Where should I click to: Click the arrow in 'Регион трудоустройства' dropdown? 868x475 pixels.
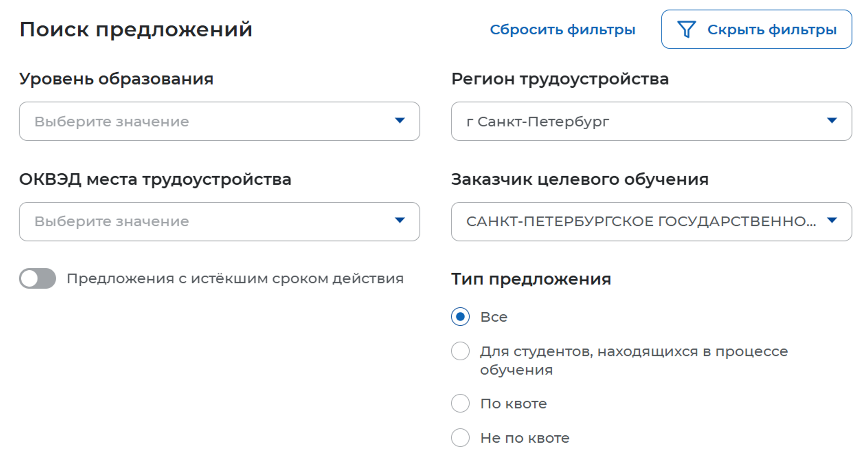(832, 121)
